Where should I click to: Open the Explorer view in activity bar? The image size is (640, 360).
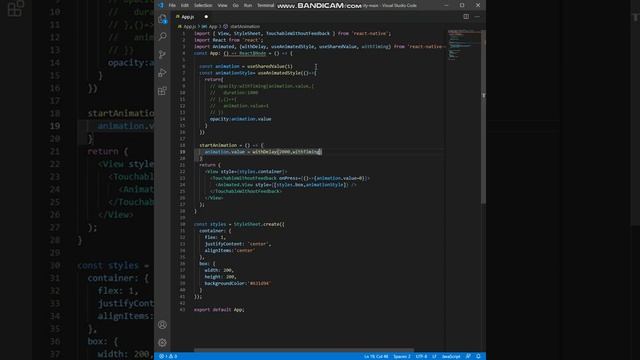pos(162,19)
